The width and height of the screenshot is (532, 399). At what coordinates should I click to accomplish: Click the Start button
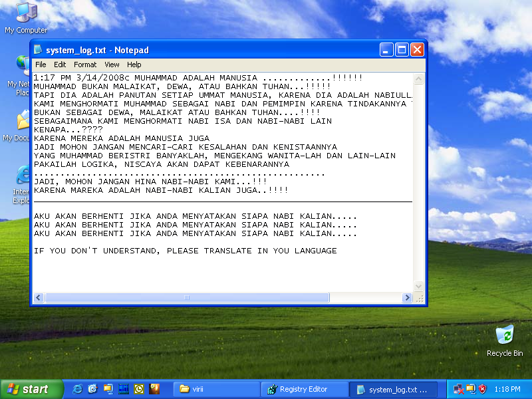[x=31, y=389]
